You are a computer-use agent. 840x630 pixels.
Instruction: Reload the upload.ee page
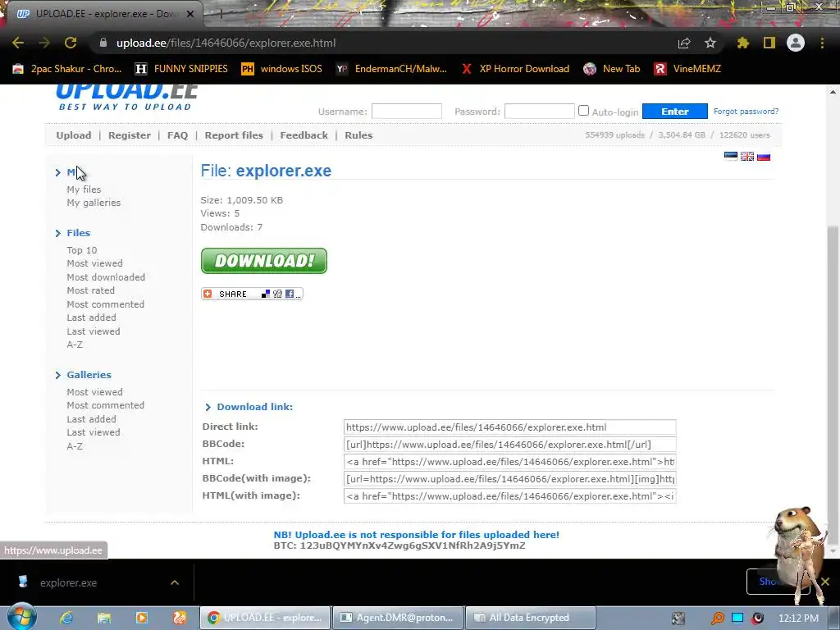[x=71, y=43]
